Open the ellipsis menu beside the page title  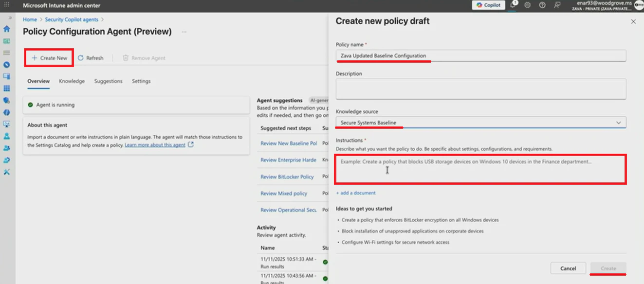click(x=184, y=32)
